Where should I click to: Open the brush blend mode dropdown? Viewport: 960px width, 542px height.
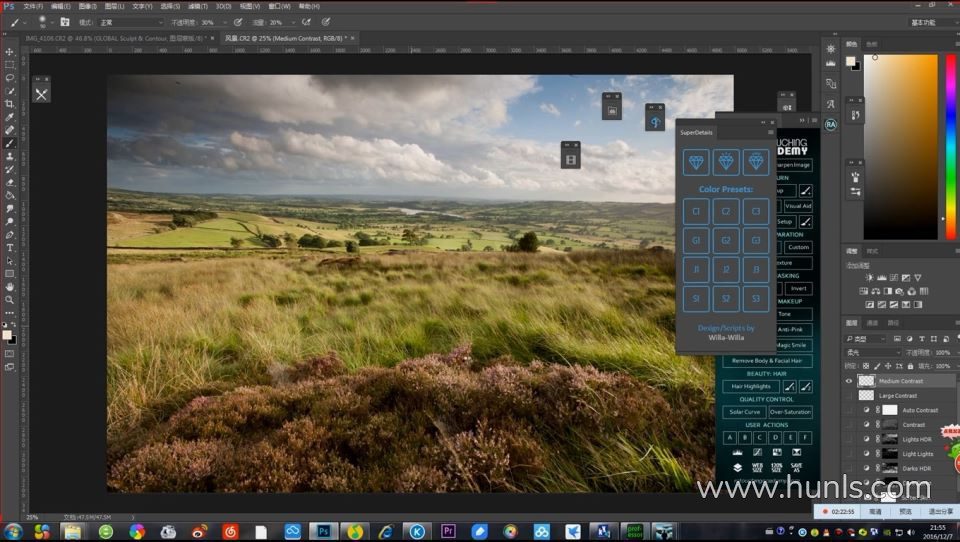point(131,22)
